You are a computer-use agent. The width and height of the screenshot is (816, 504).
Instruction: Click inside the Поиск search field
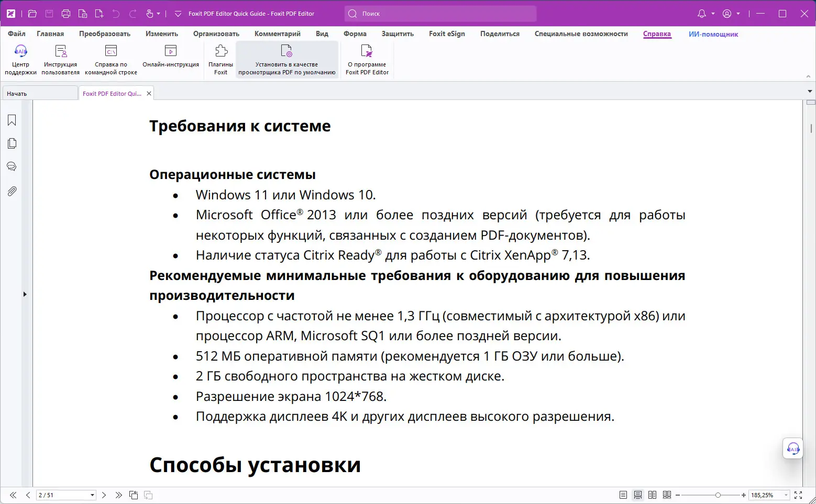[440, 13]
